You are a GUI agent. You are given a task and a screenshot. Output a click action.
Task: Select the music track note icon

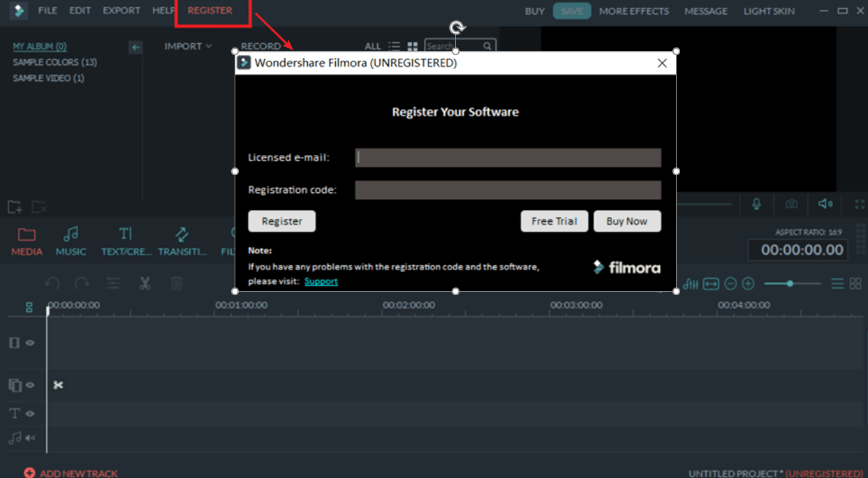coord(14,438)
